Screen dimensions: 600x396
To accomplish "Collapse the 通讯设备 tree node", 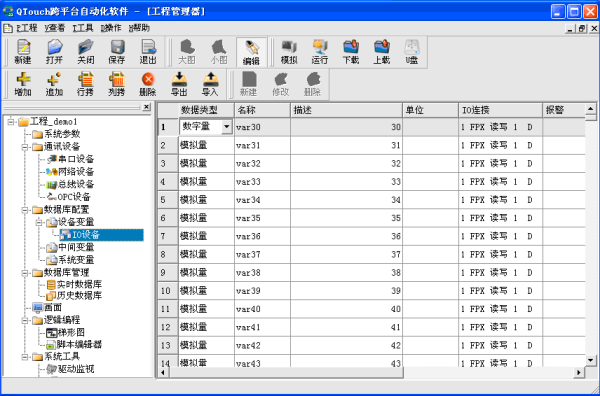I will click(x=25, y=147).
